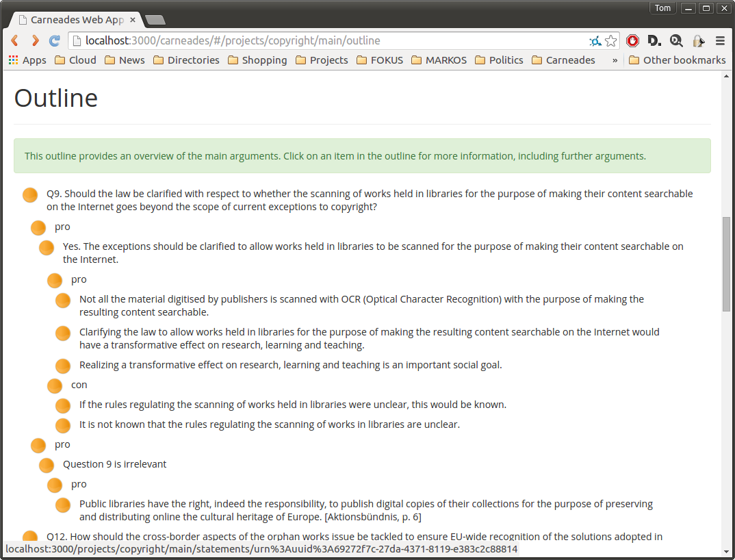
Task: Close the Carneades Web App tab
Action: click(133, 20)
